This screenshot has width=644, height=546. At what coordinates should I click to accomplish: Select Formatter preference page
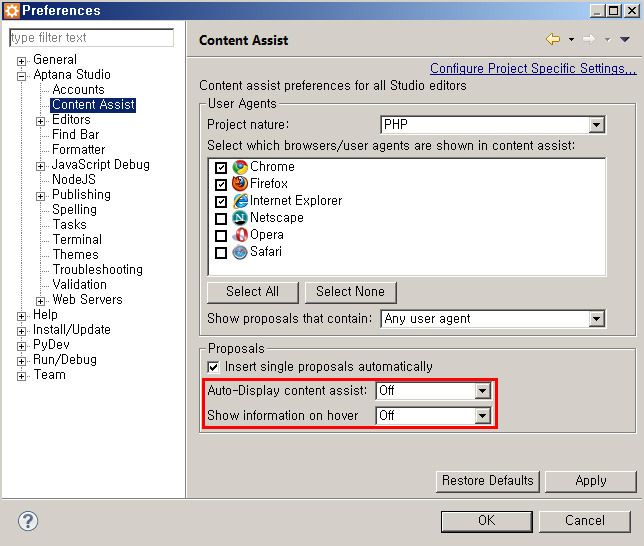pyautogui.click(x=78, y=150)
